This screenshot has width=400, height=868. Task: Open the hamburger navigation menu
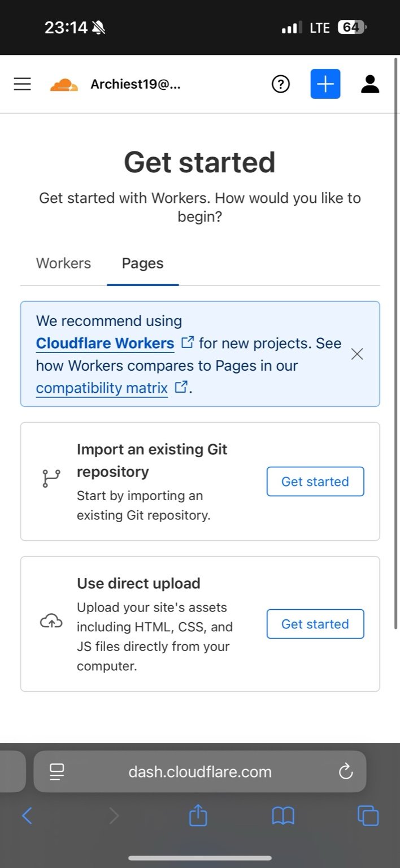pos(22,84)
